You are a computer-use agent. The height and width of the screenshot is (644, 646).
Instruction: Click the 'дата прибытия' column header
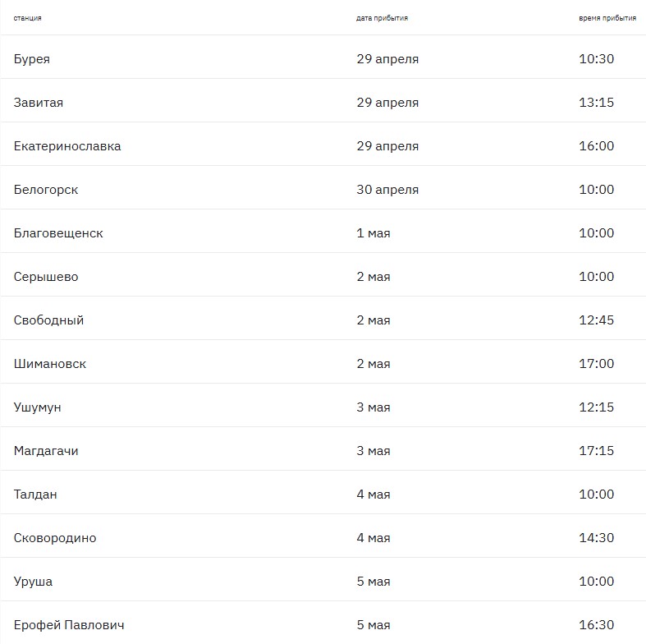(x=382, y=18)
